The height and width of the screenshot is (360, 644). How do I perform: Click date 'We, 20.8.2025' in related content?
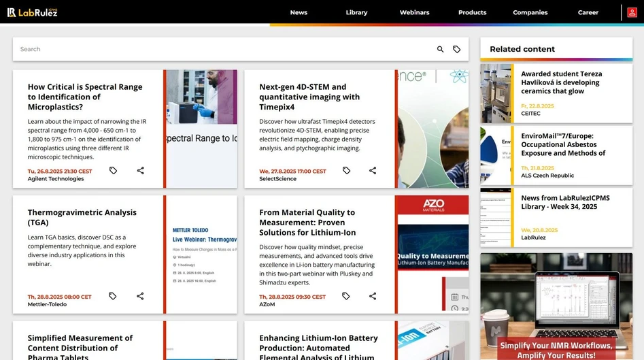[539, 230]
